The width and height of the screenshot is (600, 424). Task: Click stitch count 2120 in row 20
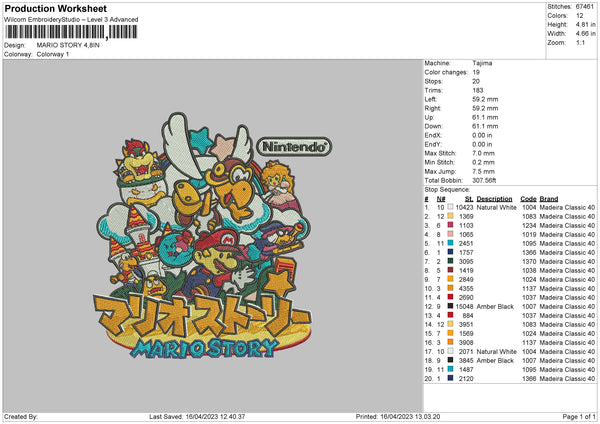tap(466, 378)
